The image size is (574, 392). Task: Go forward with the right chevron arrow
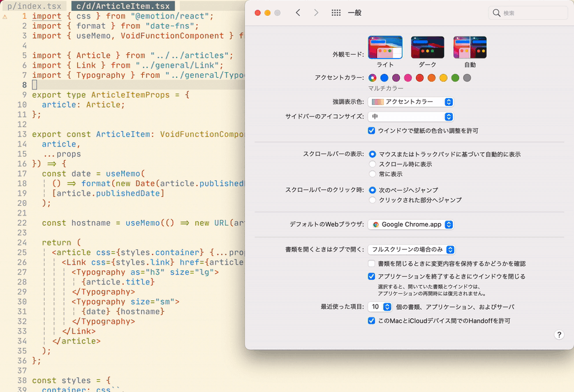pyautogui.click(x=316, y=13)
